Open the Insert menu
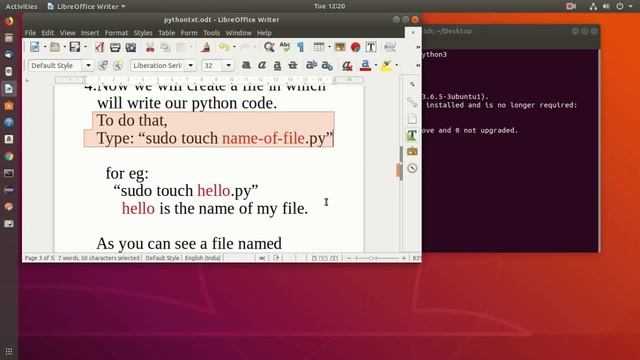The image size is (640, 360). click(90, 33)
